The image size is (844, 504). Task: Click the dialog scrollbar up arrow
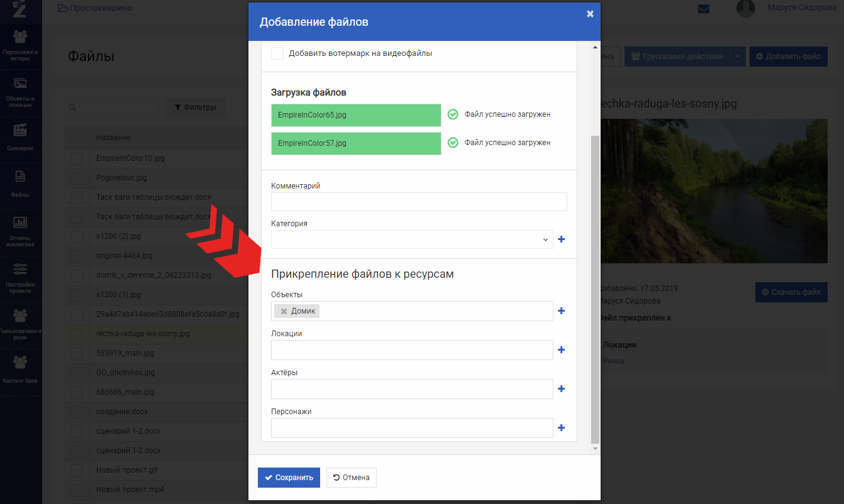(595, 47)
